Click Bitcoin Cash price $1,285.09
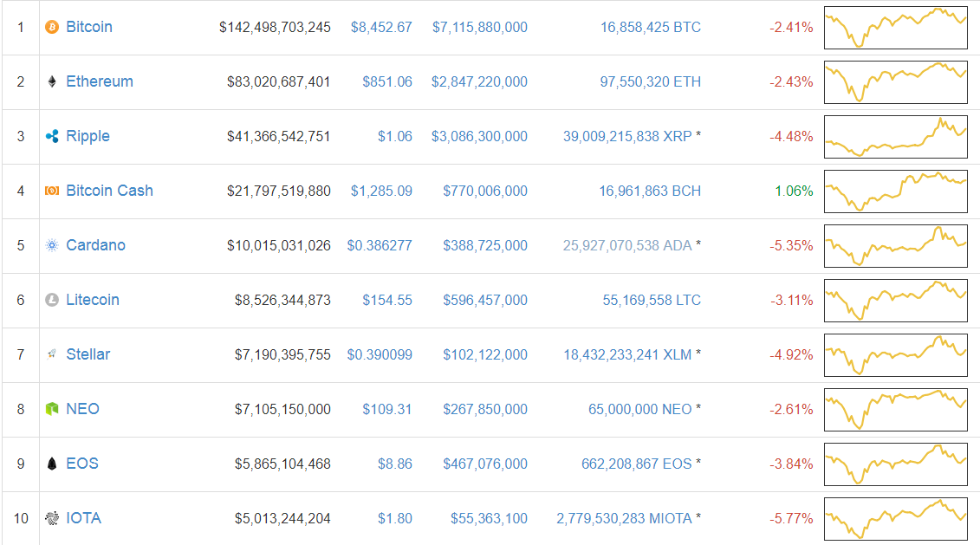 [x=381, y=191]
